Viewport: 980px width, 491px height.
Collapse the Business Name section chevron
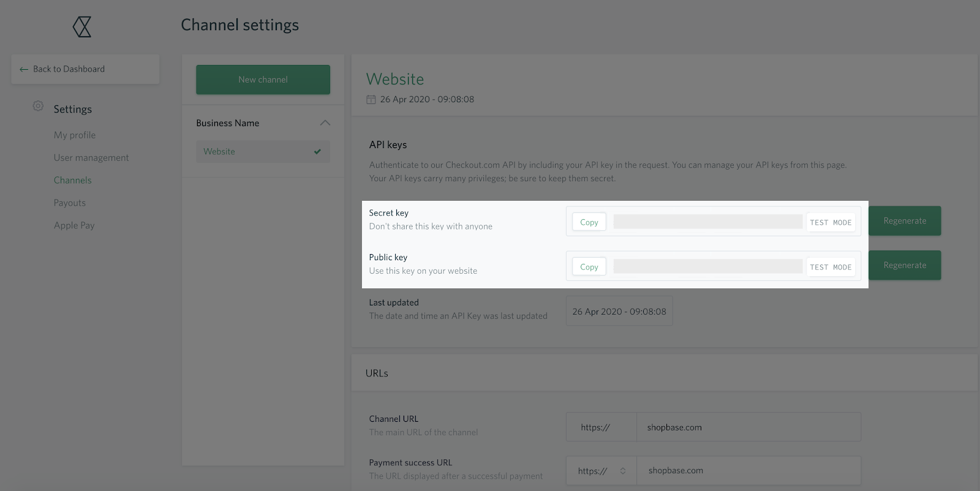click(325, 123)
